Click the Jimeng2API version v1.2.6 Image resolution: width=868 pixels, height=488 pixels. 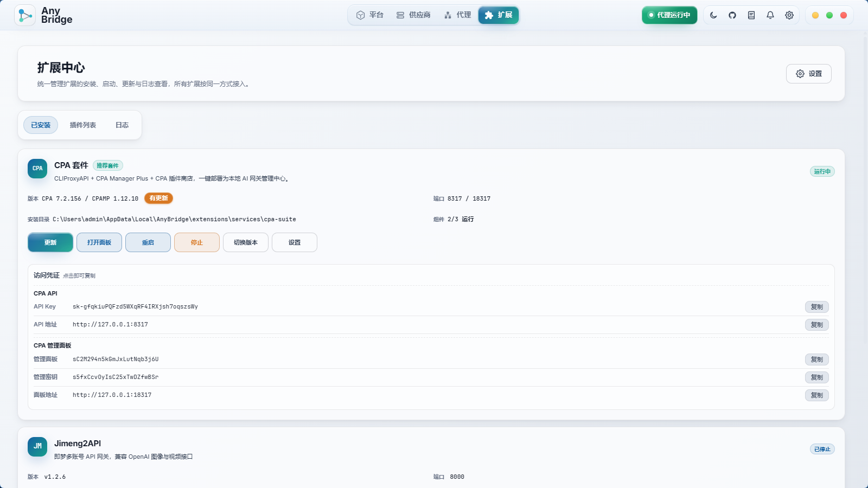(x=55, y=477)
